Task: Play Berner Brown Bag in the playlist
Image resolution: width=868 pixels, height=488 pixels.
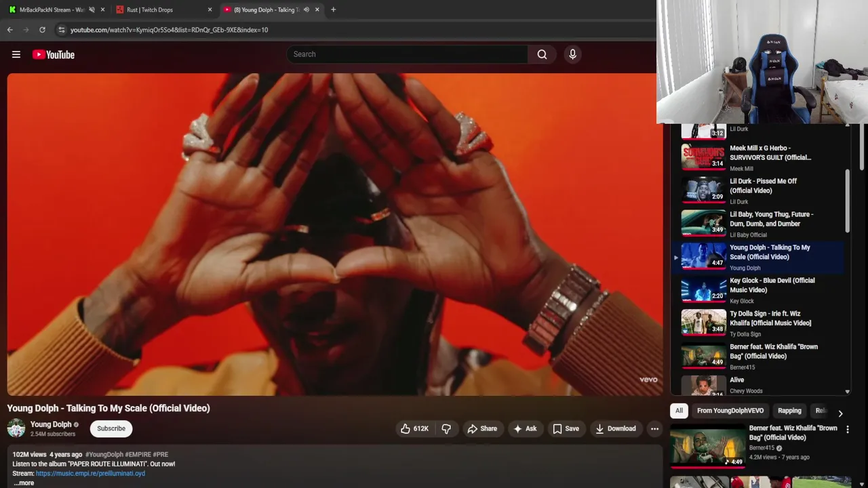Action: tap(758, 357)
